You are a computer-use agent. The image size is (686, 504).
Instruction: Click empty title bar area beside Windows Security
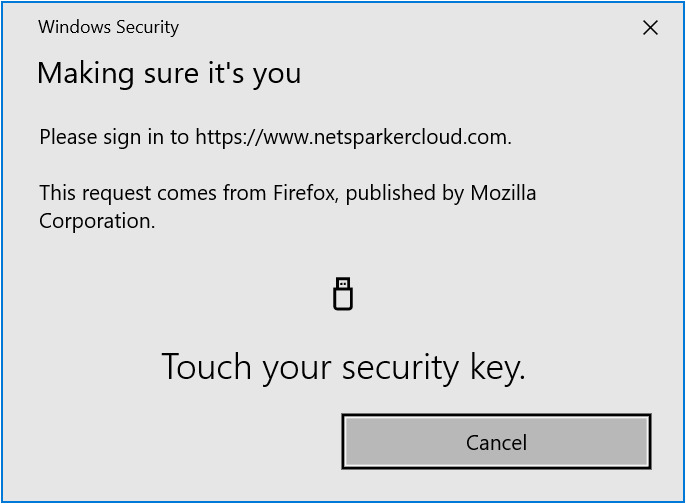400,27
